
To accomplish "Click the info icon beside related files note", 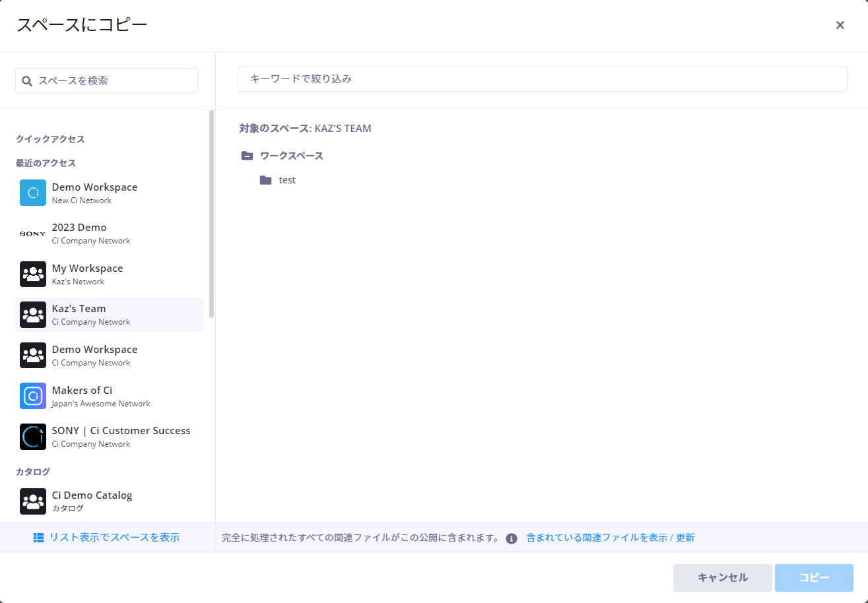I will [x=511, y=538].
